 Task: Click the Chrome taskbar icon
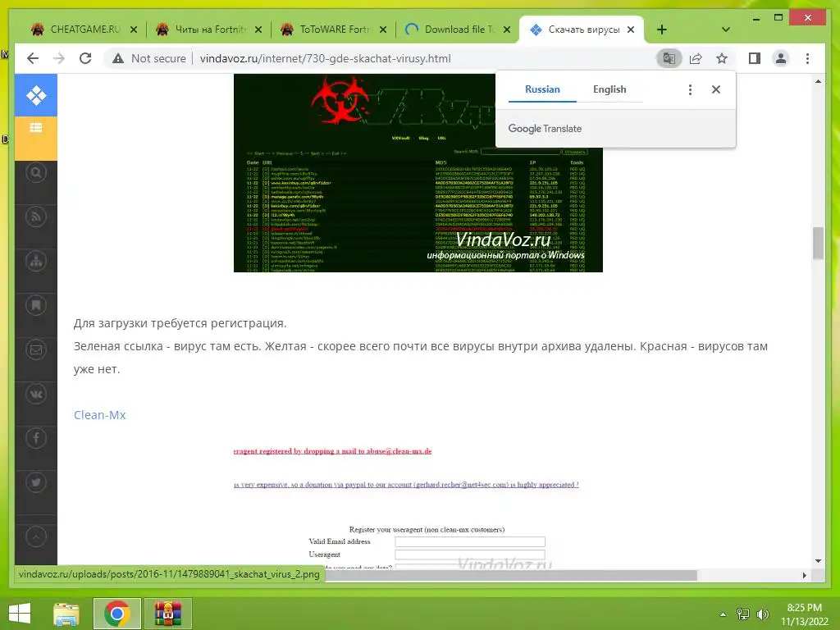pyautogui.click(x=116, y=614)
